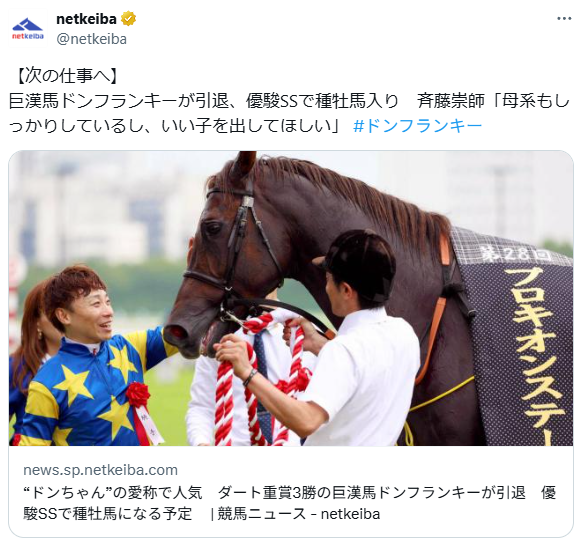Open the linked article's horse photo
This screenshot has width=576, height=551.
(291, 298)
